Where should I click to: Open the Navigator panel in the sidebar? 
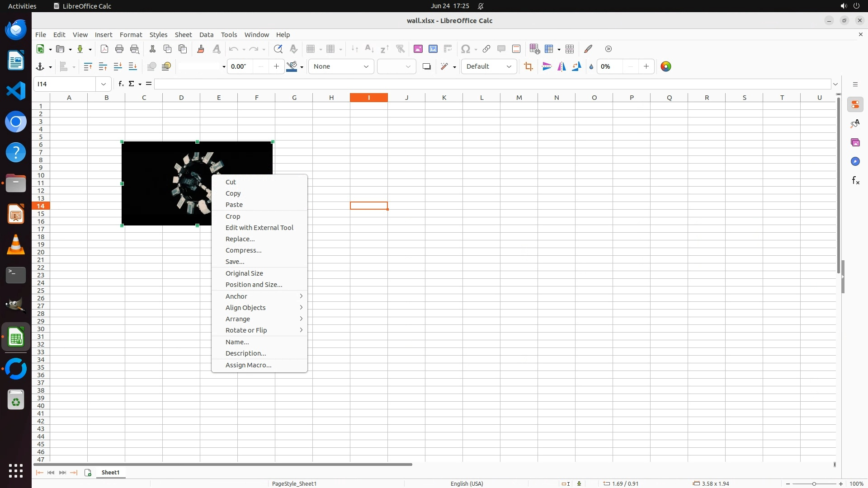[x=855, y=162]
